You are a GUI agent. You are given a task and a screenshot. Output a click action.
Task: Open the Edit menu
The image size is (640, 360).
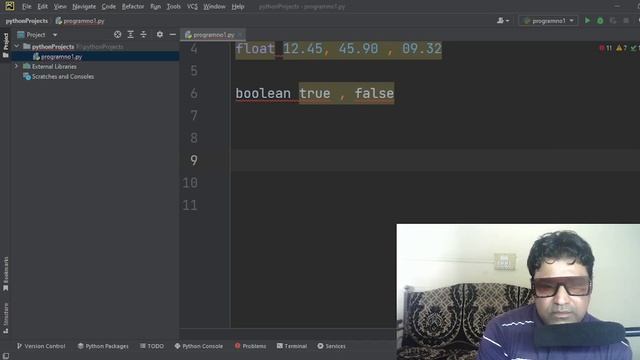coord(42,7)
